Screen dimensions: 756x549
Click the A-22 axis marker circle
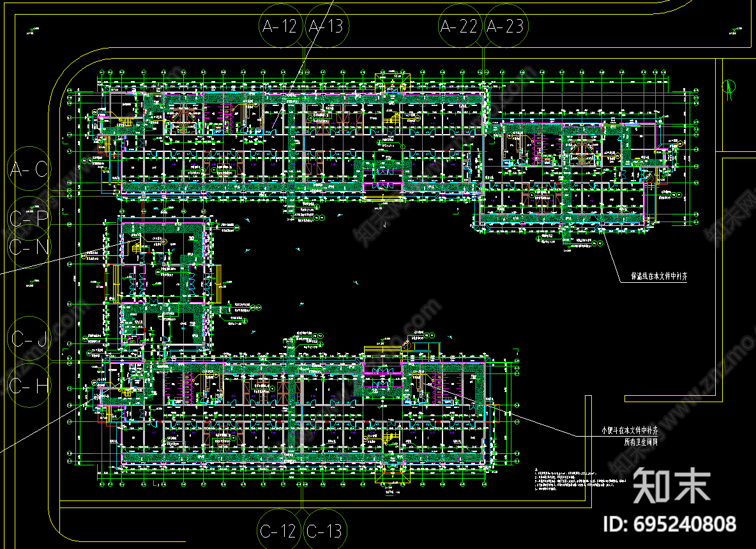[460, 26]
